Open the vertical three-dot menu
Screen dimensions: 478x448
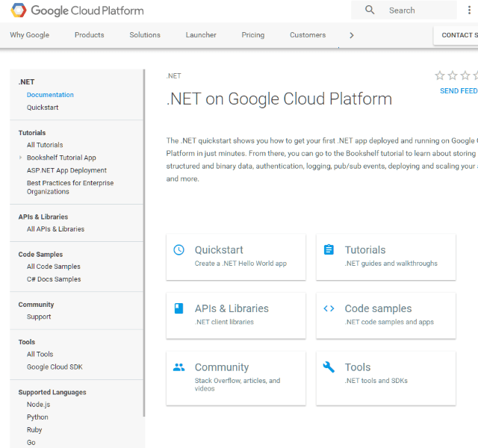pos(469,10)
